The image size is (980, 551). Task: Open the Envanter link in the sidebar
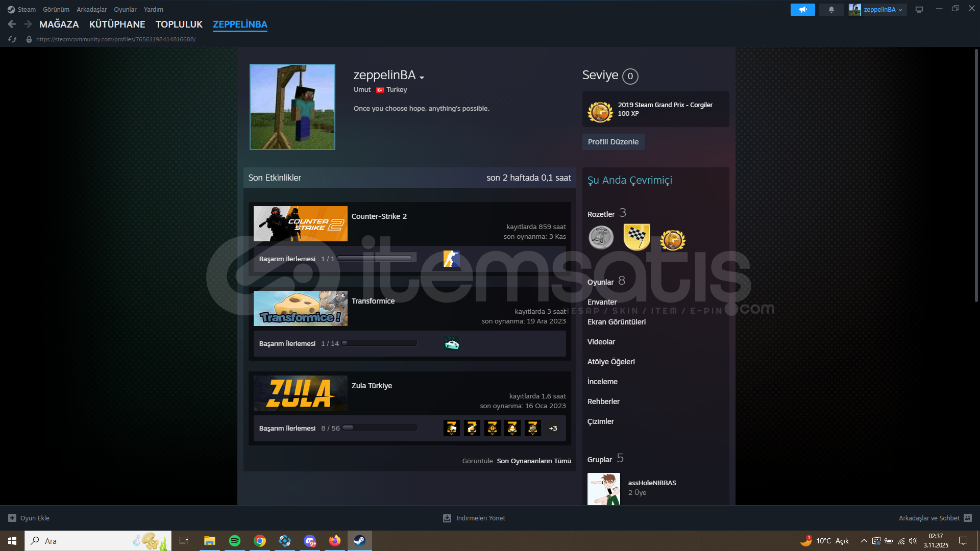pos(602,302)
